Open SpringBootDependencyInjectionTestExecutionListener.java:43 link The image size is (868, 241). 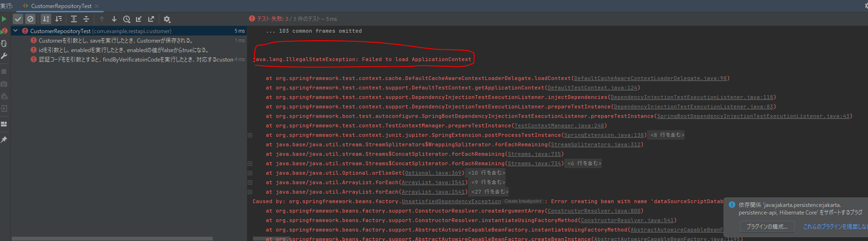pos(753,116)
